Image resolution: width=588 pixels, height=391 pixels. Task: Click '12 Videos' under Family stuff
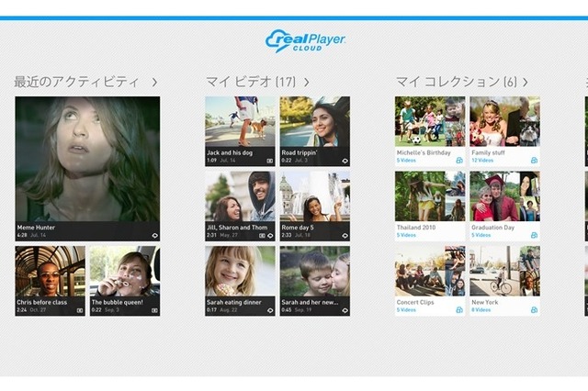click(x=482, y=161)
